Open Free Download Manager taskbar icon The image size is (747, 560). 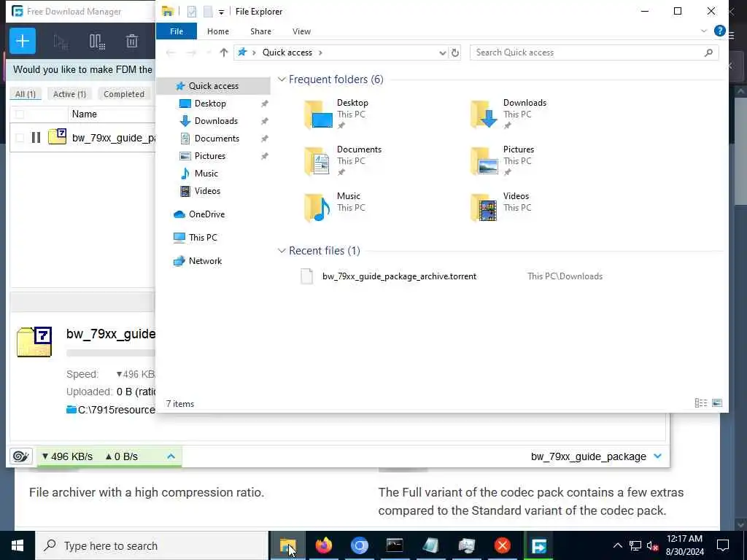tap(538, 545)
